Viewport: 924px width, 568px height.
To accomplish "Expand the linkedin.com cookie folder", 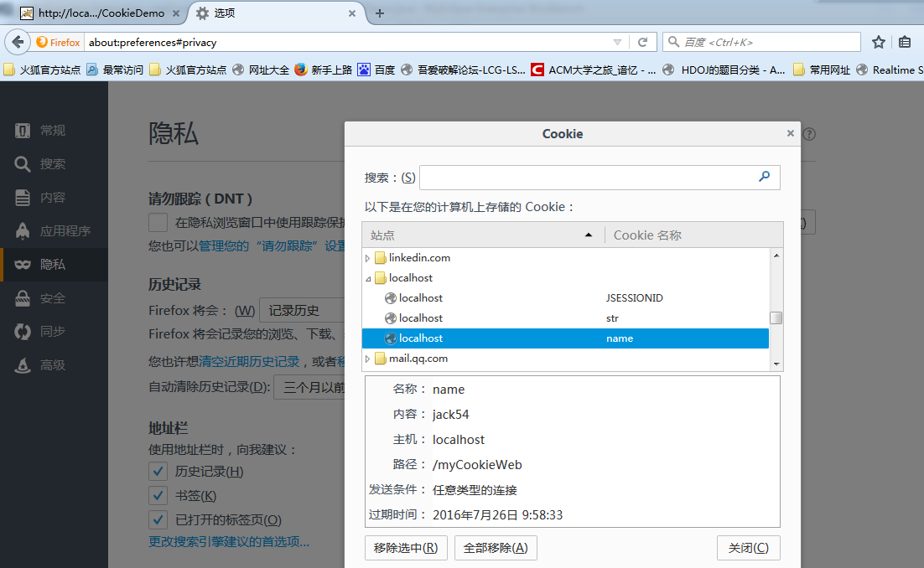I will pos(368,258).
